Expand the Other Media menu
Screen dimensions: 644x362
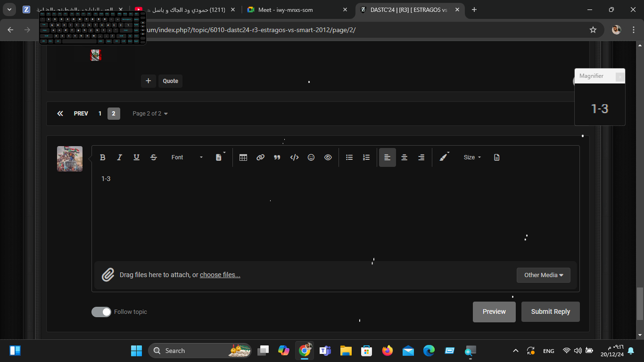pyautogui.click(x=543, y=275)
